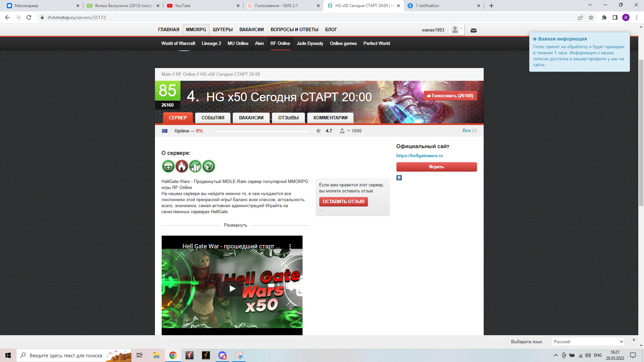This screenshot has height=362, width=644.
Task: Open the Chrome extensions puzzle icon
Action: tap(604, 17)
